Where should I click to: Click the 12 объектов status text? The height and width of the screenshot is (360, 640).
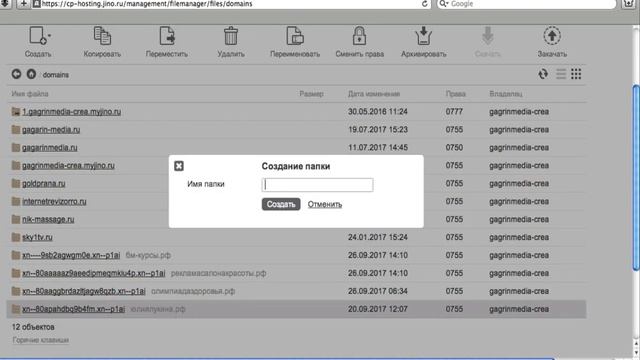(33, 327)
